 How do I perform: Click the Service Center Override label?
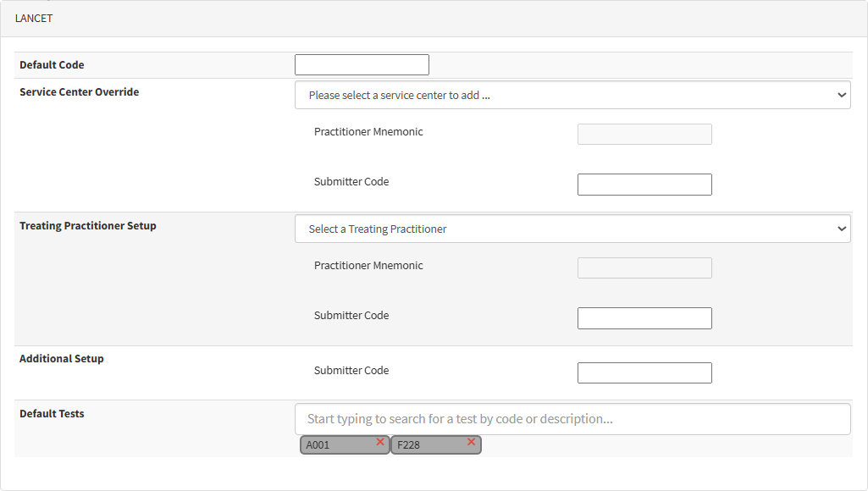(x=79, y=92)
